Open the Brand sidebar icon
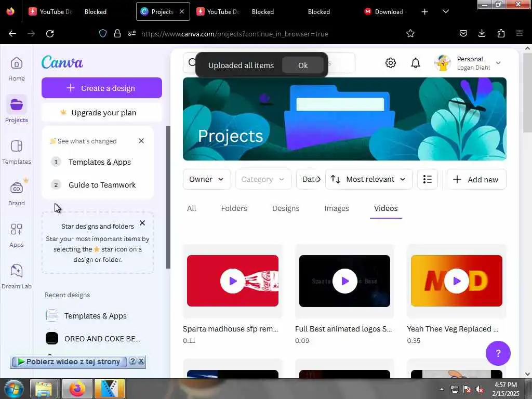This screenshot has width=532, height=399. tap(16, 193)
